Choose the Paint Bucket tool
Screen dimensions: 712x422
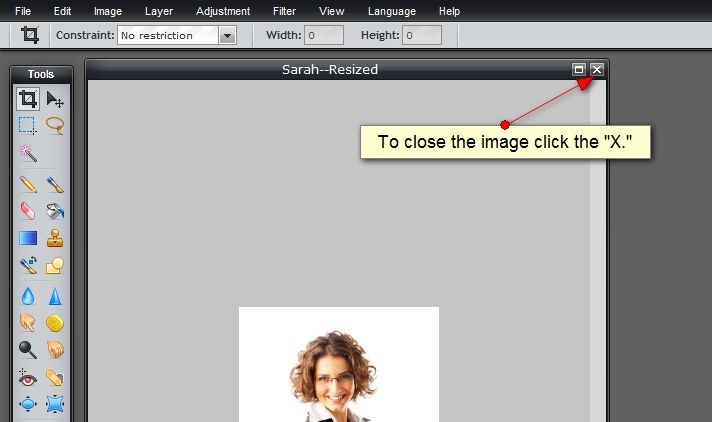(x=55, y=211)
